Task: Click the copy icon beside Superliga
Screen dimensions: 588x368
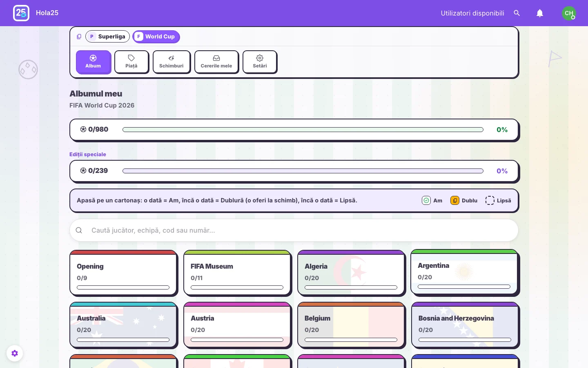Action: (x=79, y=36)
